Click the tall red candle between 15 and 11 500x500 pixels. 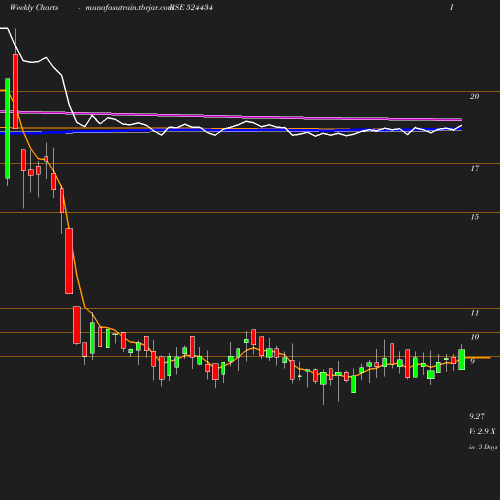pyautogui.click(x=69, y=261)
